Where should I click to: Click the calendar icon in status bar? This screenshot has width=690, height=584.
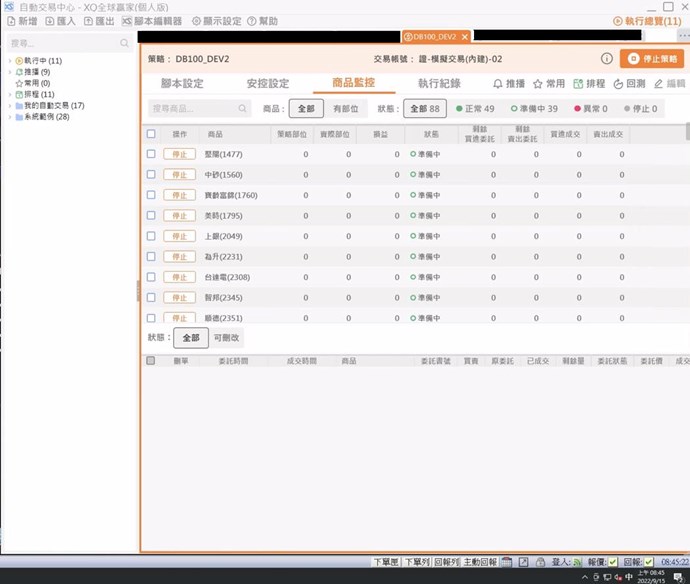tap(506, 562)
